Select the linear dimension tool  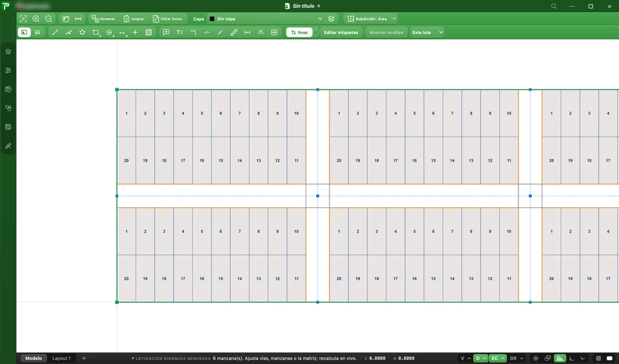tap(247, 32)
